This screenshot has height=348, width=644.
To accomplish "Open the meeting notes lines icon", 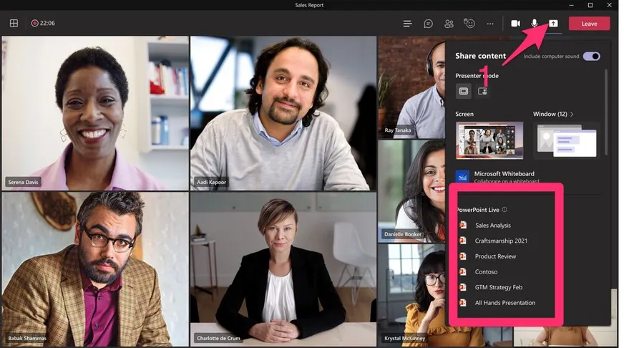I will (x=407, y=24).
